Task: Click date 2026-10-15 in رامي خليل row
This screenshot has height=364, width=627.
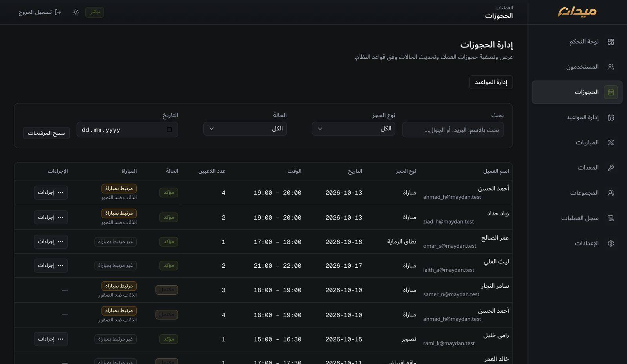Action: click(x=344, y=339)
